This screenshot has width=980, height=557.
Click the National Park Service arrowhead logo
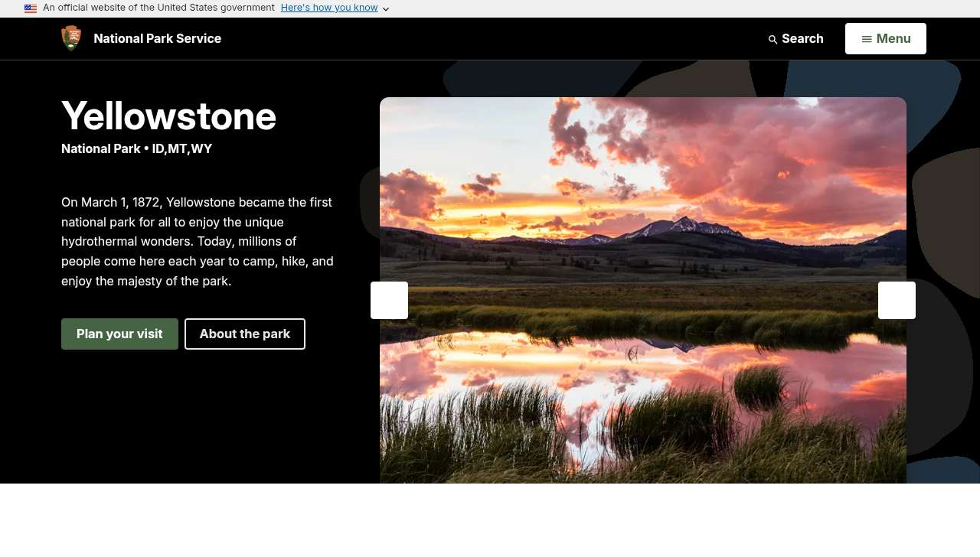pyautogui.click(x=71, y=38)
